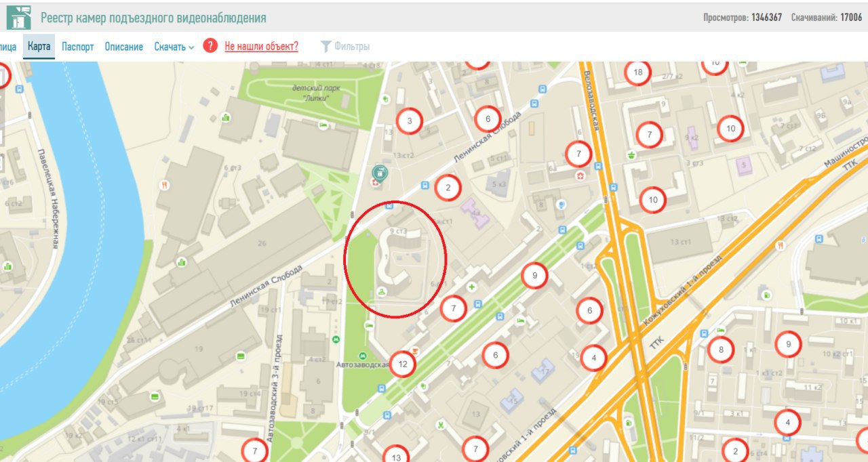Click the teal map pin above the red cross
Screen dimensions: 868x462
(380, 173)
